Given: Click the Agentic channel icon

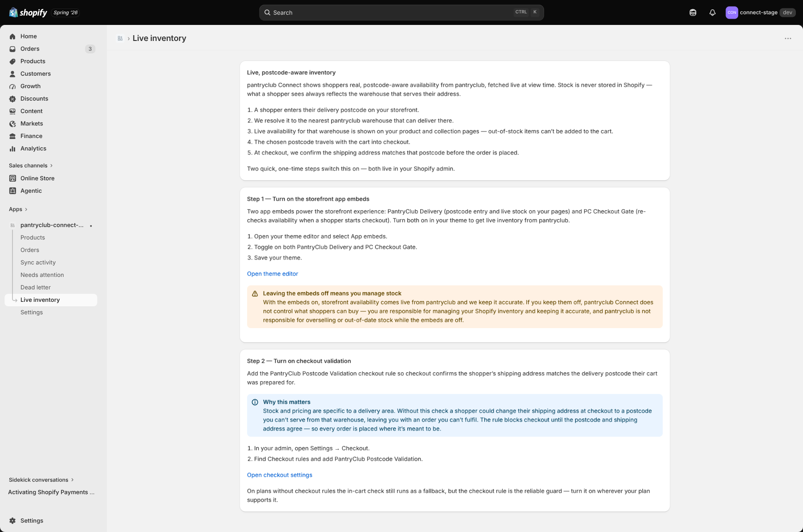Looking at the screenshot, I should coord(12,191).
